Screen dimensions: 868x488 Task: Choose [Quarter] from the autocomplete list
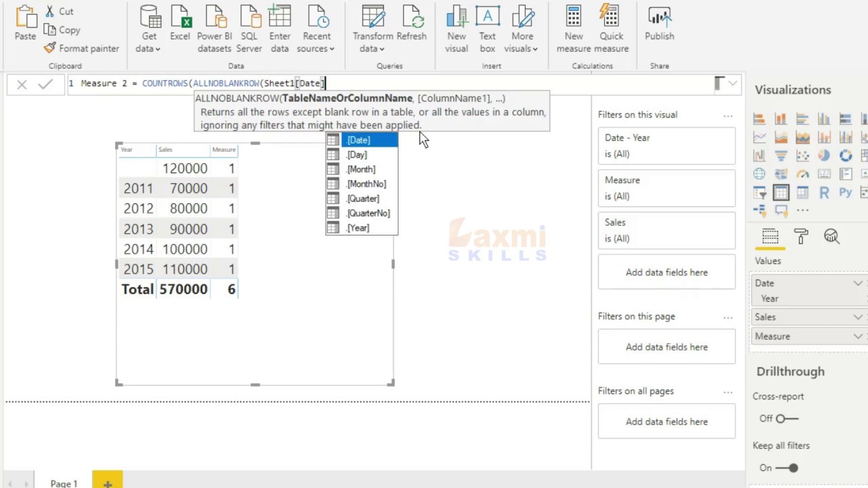click(x=361, y=199)
